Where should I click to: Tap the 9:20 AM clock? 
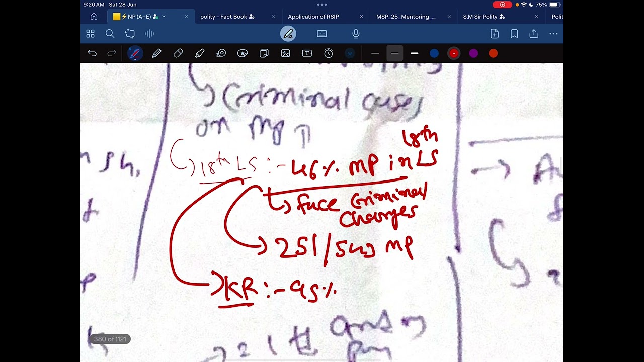click(x=94, y=5)
